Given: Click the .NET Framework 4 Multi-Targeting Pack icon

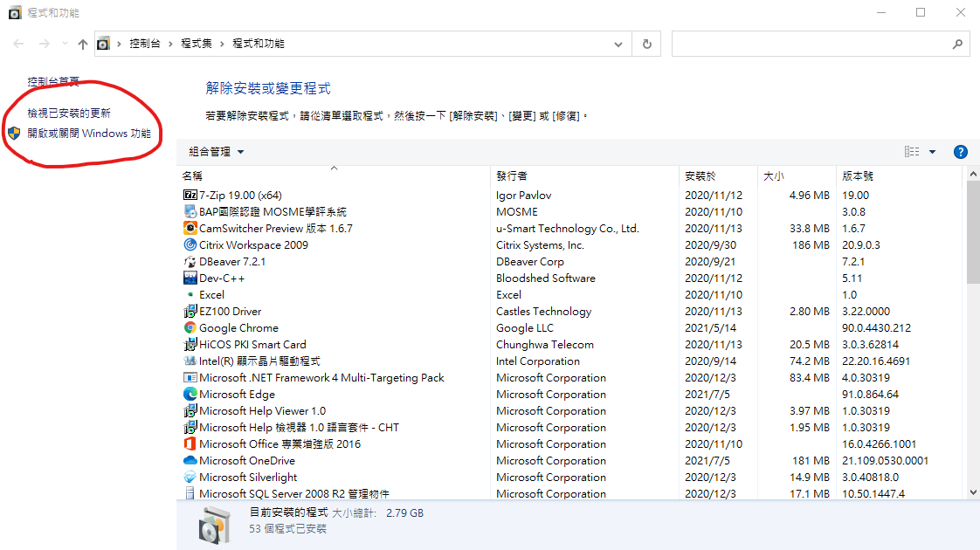Looking at the screenshot, I should coord(190,377).
